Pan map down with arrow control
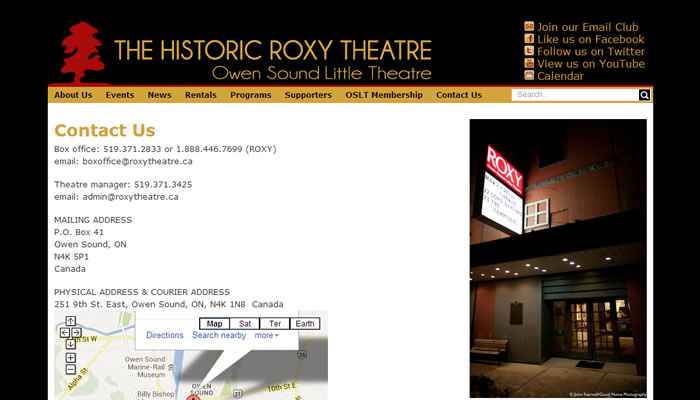 (x=71, y=344)
